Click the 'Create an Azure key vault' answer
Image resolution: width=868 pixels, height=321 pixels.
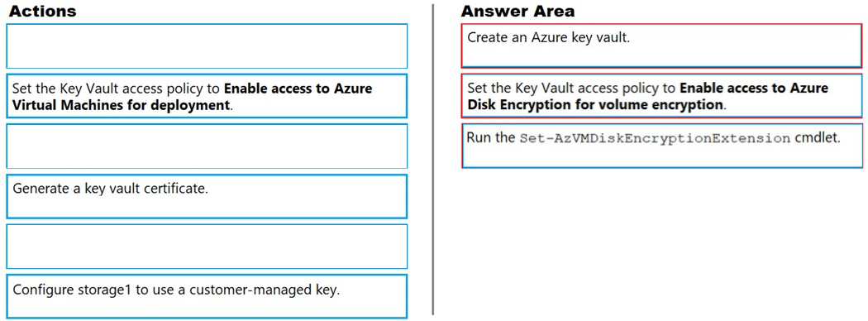coord(661,46)
